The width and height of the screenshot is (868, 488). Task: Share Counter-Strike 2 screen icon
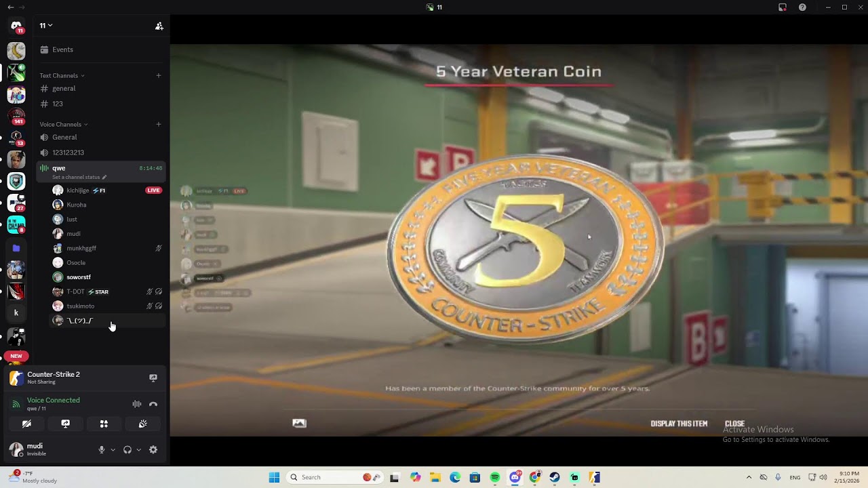click(153, 378)
